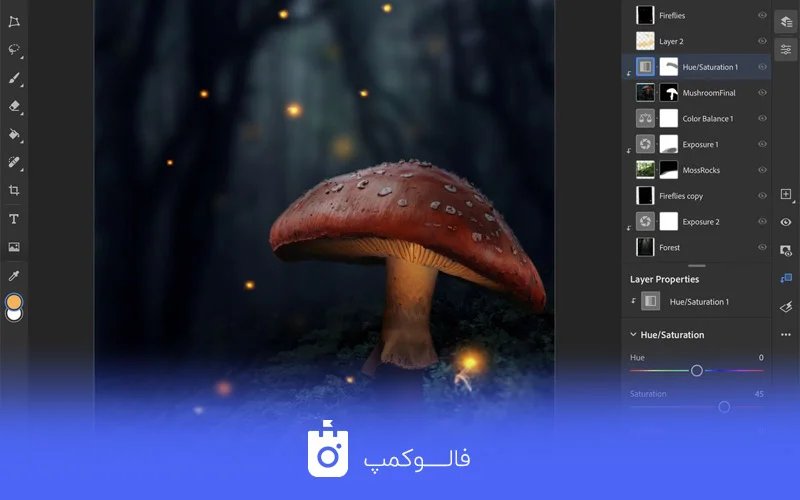
Task: Select the Color Balance 1 scales icon
Action: coord(645,118)
